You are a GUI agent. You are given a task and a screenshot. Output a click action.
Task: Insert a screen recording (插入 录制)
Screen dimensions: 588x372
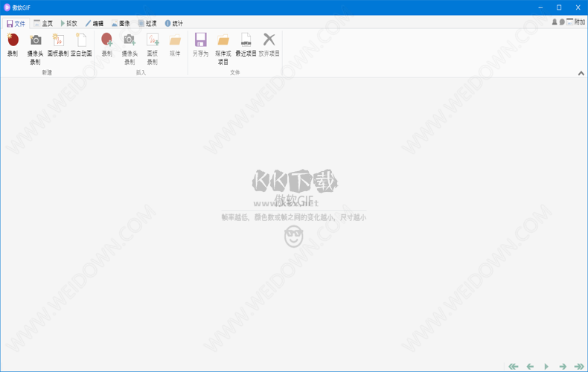pyautogui.click(x=107, y=45)
